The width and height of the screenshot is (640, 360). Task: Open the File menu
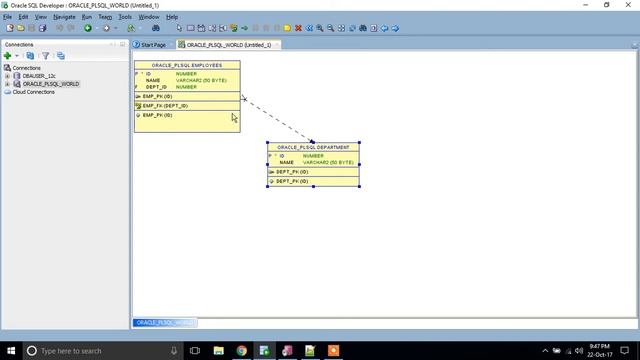7,17
